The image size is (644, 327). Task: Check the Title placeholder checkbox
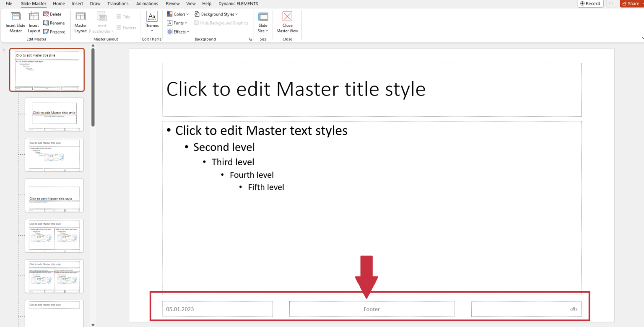pyautogui.click(x=119, y=16)
